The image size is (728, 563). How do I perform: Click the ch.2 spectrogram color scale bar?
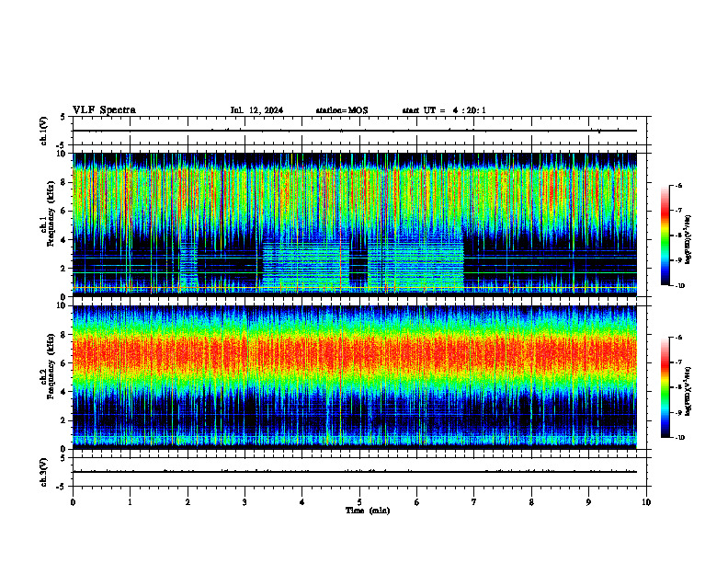(x=665, y=387)
